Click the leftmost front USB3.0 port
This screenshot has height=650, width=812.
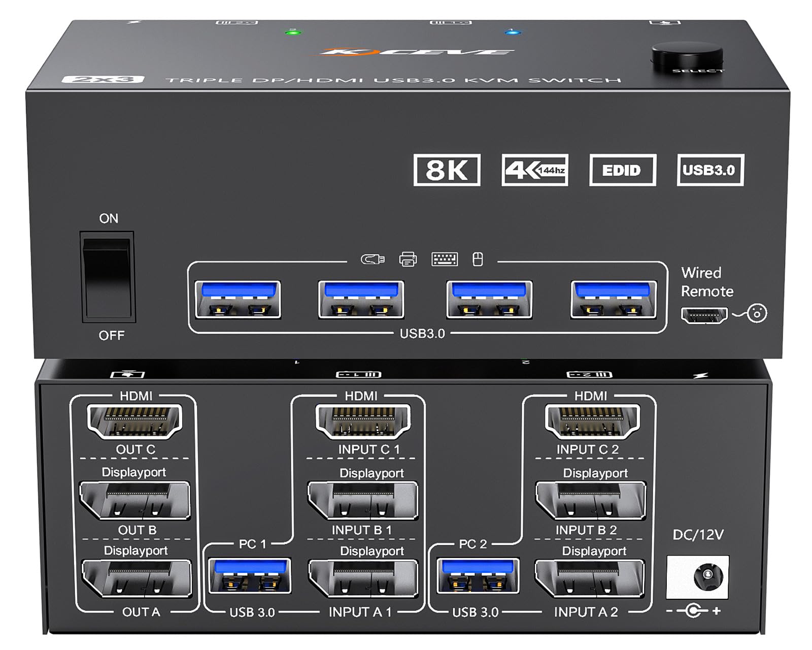point(238,300)
